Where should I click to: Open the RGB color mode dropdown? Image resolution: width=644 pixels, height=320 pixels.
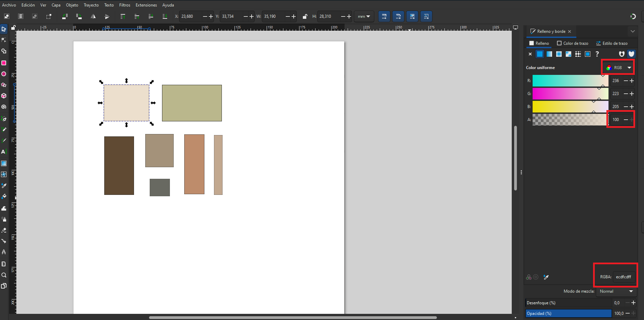tap(618, 68)
